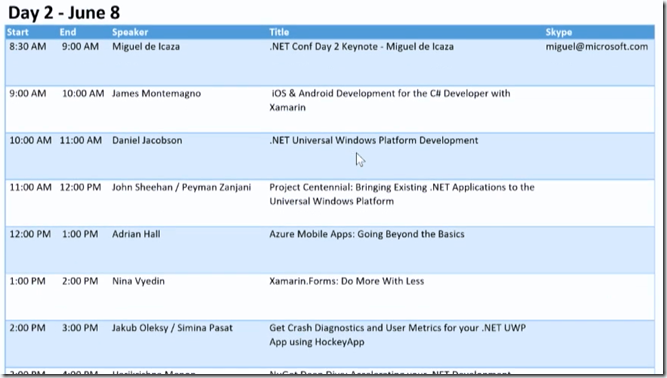Click 'Xamarin.Forms: Do More With Less' title

click(347, 281)
